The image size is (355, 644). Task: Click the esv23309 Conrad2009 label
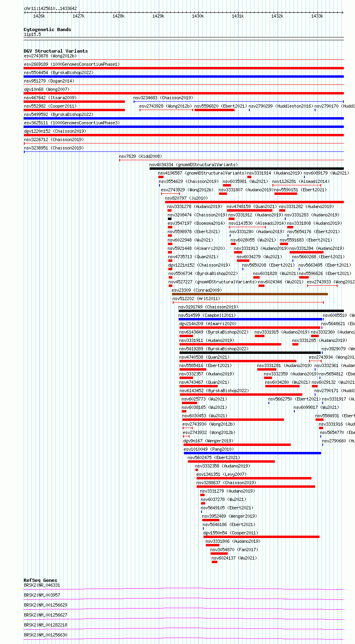click(x=197, y=290)
